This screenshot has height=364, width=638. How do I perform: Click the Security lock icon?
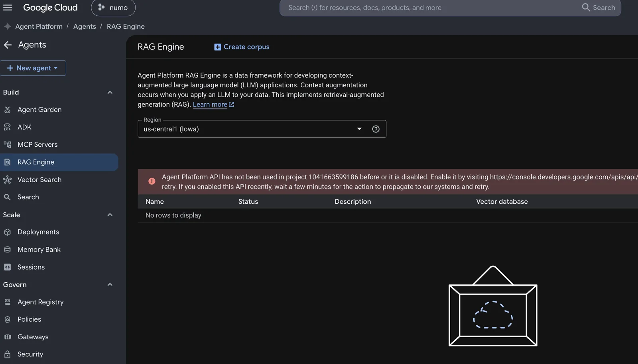(7, 354)
